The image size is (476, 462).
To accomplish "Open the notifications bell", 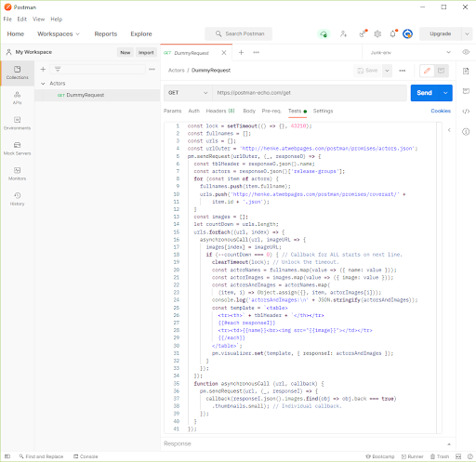I will click(x=393, y=33).
